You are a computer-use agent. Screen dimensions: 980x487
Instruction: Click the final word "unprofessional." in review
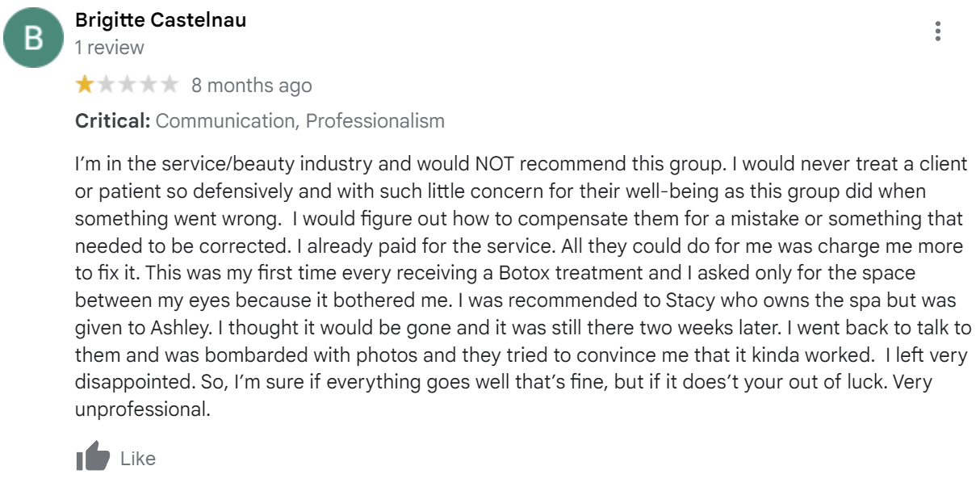[143, 409]
